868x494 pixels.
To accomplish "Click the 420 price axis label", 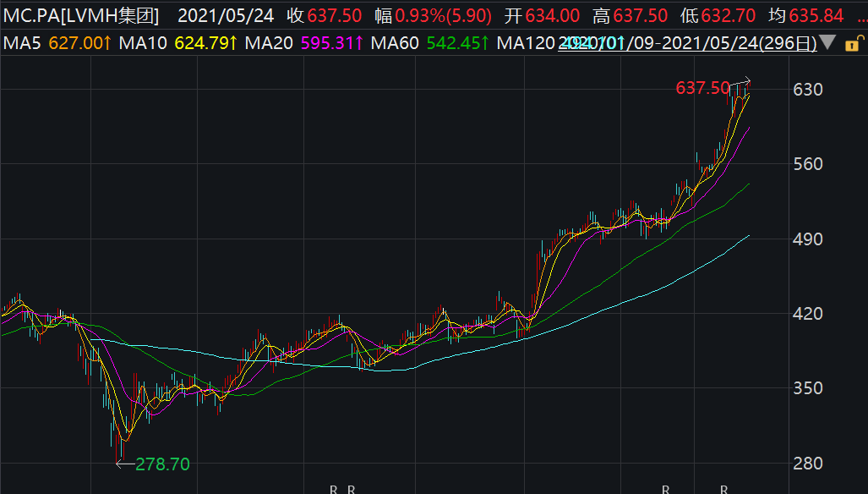I will coord(805,314).
